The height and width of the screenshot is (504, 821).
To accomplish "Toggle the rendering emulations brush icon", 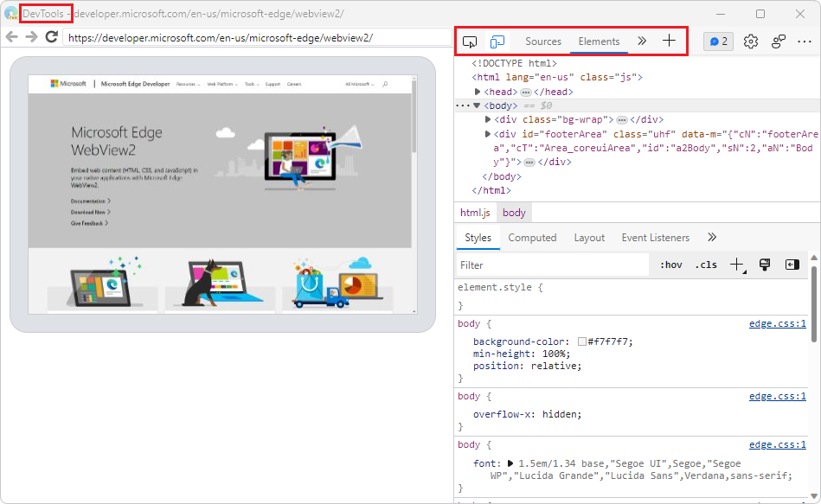I will 764,265.
